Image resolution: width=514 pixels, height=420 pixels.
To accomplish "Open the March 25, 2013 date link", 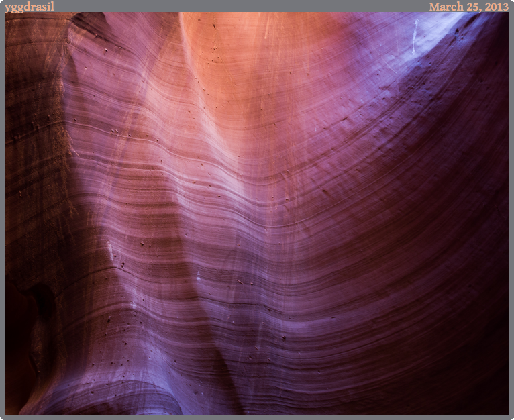I will pyautogui.click(x=468, y=7).
